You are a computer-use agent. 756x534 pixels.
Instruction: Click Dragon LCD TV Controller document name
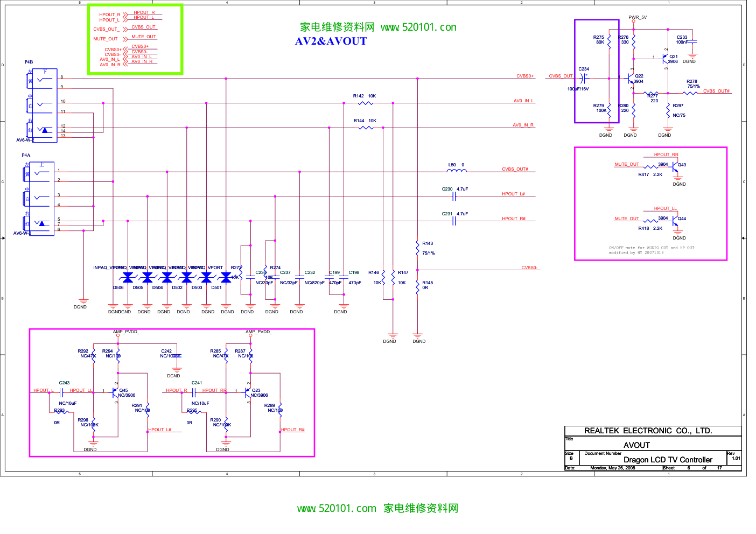point(668,460)
